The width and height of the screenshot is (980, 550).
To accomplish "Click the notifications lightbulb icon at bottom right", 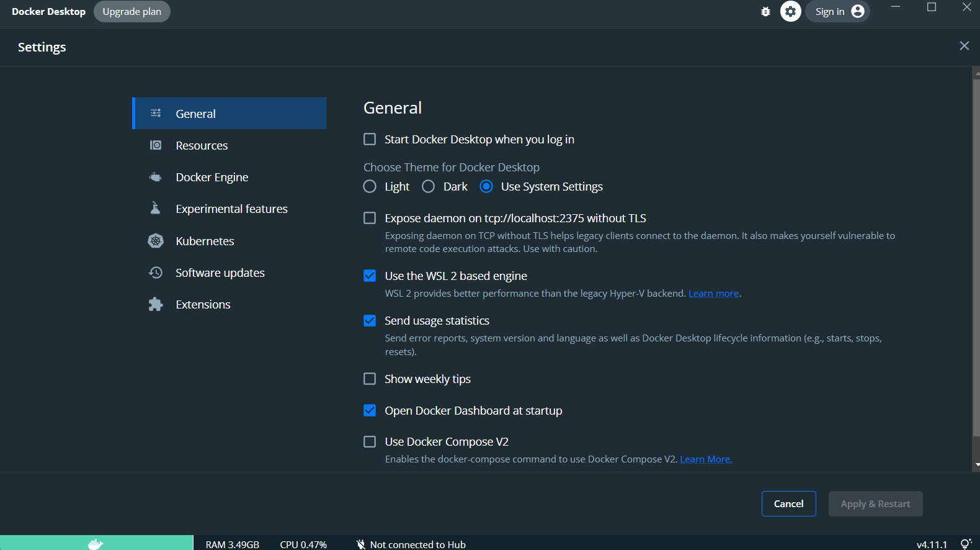I will 966,544.
